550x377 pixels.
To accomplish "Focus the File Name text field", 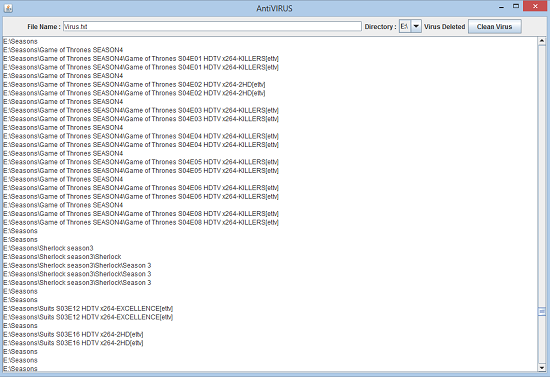I will coord(212,27).
